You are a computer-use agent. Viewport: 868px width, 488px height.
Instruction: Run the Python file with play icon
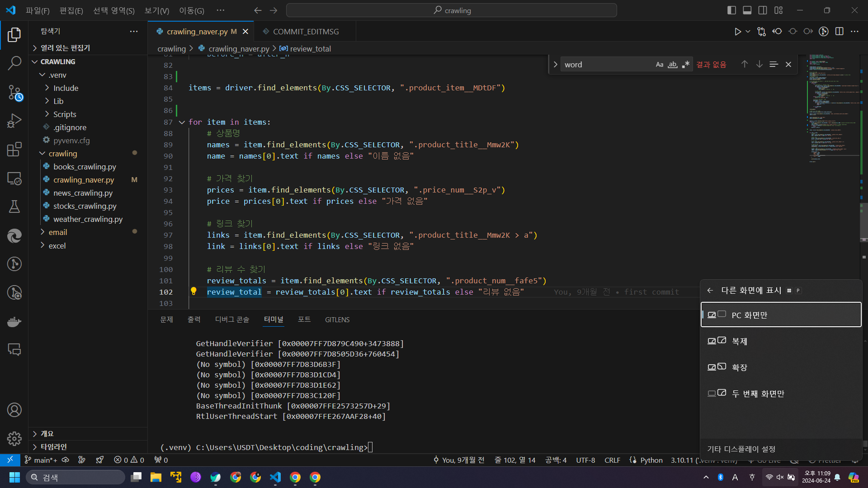pos(737,32)
